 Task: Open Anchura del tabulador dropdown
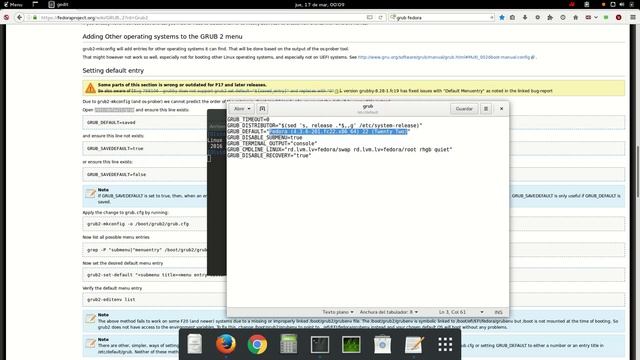(x=389, y=312)
